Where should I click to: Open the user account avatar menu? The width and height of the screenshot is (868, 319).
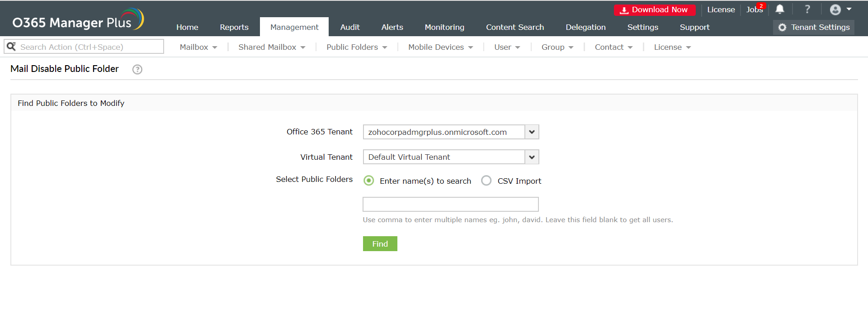(841, 10)
